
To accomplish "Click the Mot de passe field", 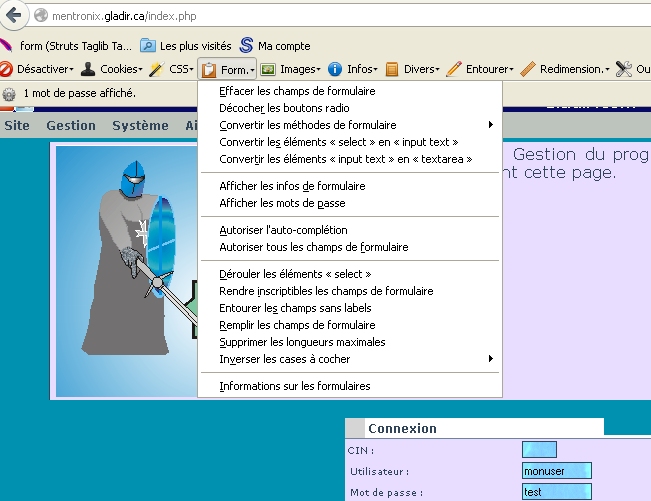I will pos(557,491).
